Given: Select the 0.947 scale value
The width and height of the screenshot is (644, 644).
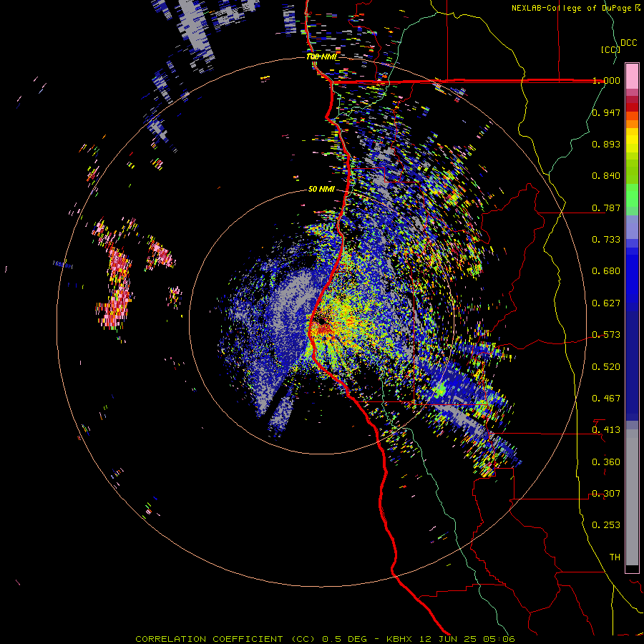Looking at the screenshot, I should pos(606,112).
